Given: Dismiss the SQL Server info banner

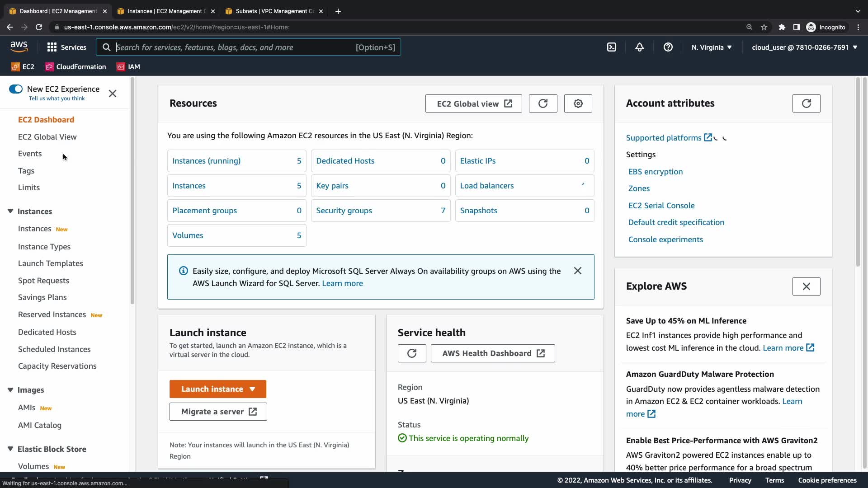Looking at the screenshot, I should click(x=577, y=271).
